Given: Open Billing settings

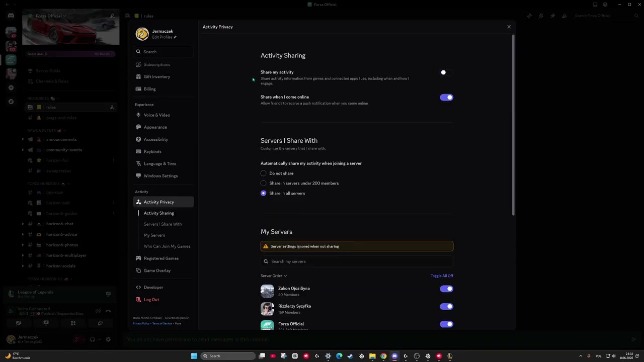Looking at the screenshot, I should 163,89.
